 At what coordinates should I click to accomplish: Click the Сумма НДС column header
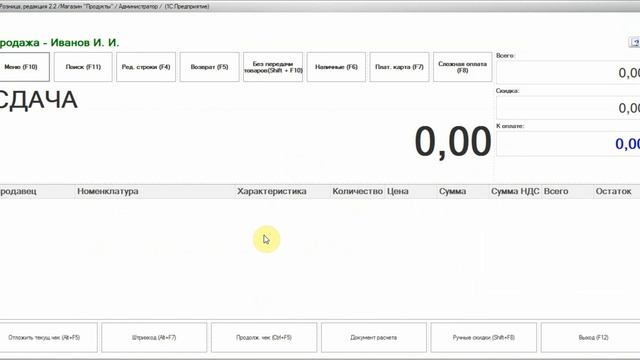pyautogui.click(x=515, y=191)
